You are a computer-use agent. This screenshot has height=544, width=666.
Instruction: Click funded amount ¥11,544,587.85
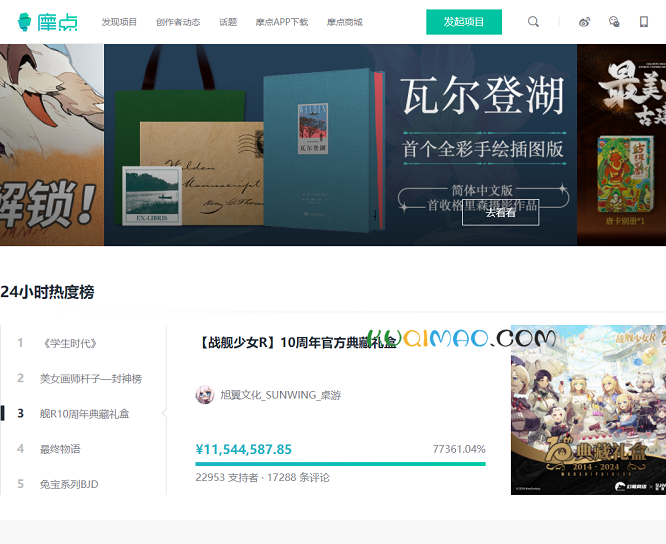click(x=243, y=449)
